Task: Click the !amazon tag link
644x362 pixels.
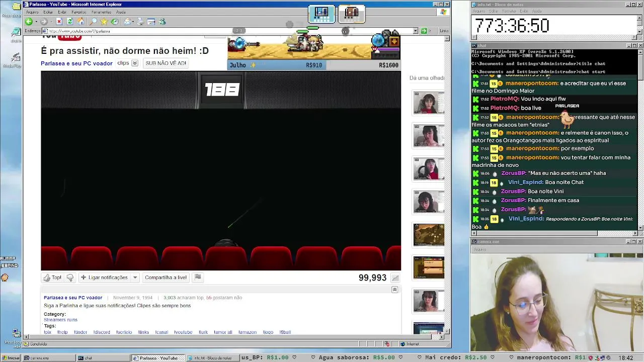Action: coord(248,332)
